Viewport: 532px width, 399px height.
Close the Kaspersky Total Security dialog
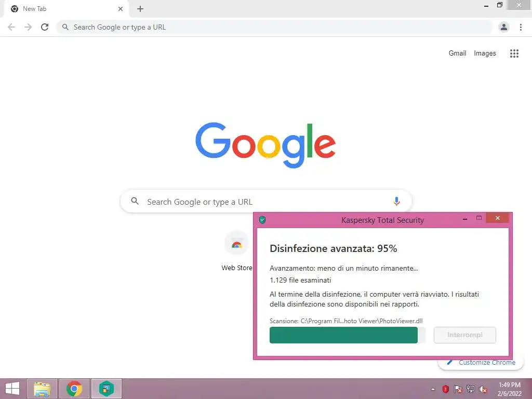[x=497, y=218]
